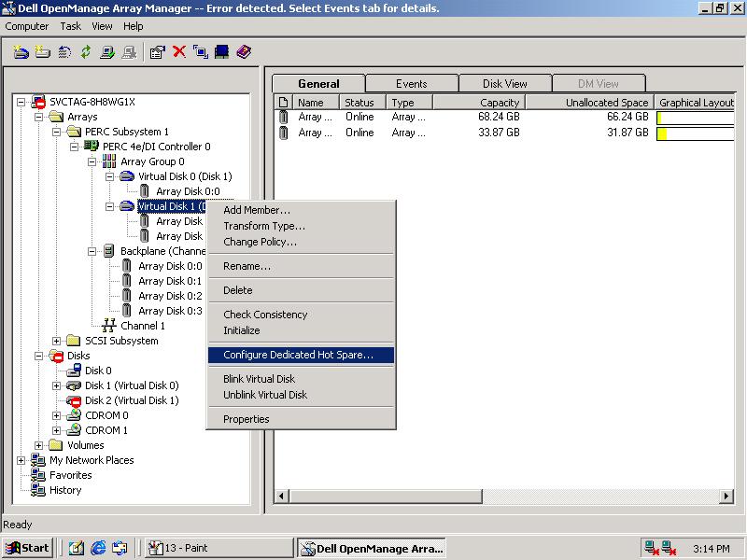This screenshot has width=747, height=560.
Task: Collapse the SVCTAG-8H8WG1X root node
Action: point(21,102)
